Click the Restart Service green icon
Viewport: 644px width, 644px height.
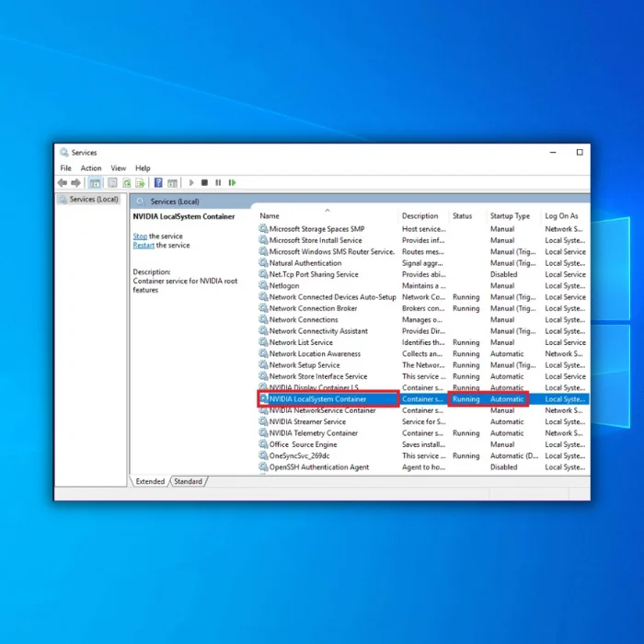[233, 183]
